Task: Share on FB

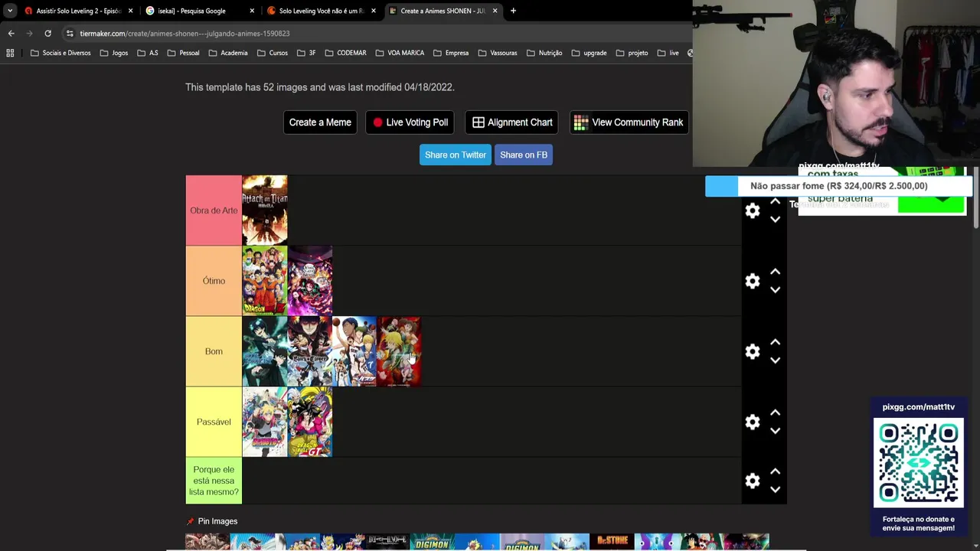Action: [524, 155]
